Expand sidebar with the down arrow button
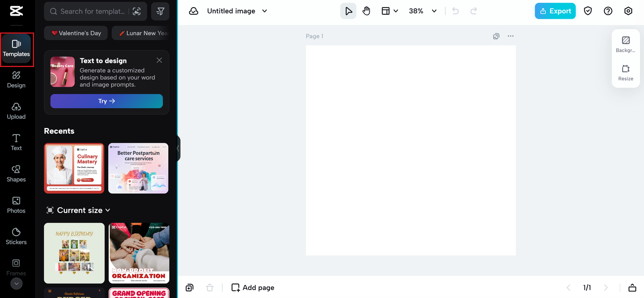Viewport: 644px width, 298px height. pyautogui.click(x=16, y=284)
